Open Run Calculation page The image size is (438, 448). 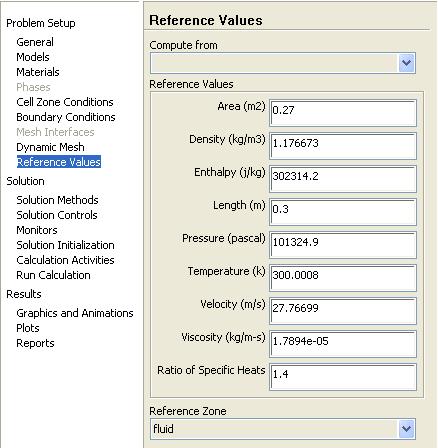click(x=53, y=275)
